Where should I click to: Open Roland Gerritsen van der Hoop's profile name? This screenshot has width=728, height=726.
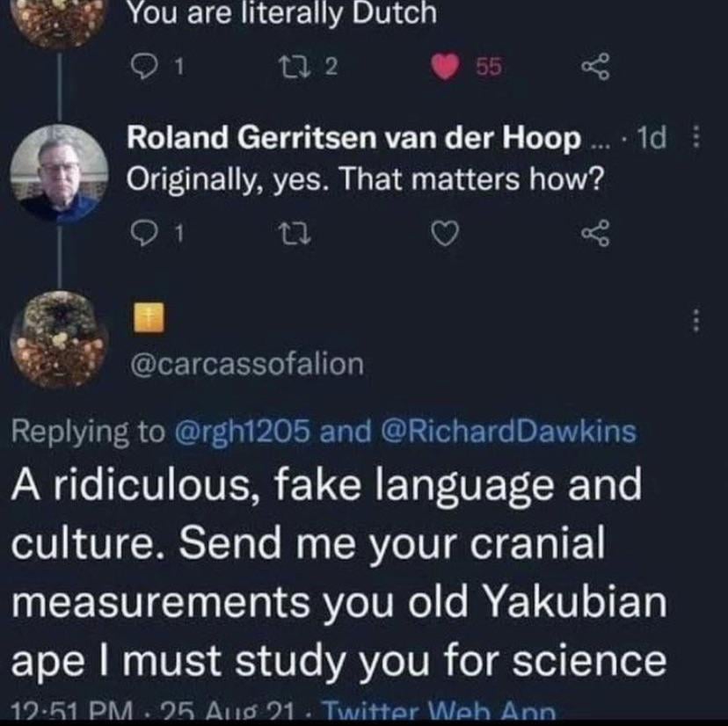354,139
